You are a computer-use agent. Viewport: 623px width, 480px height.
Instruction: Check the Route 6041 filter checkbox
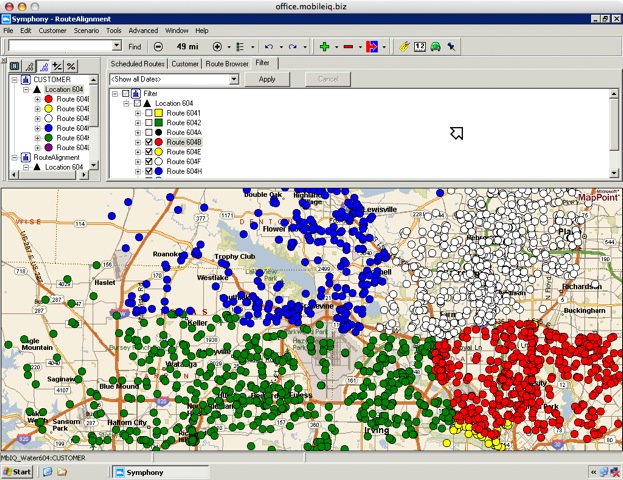(x=149, y=114)
